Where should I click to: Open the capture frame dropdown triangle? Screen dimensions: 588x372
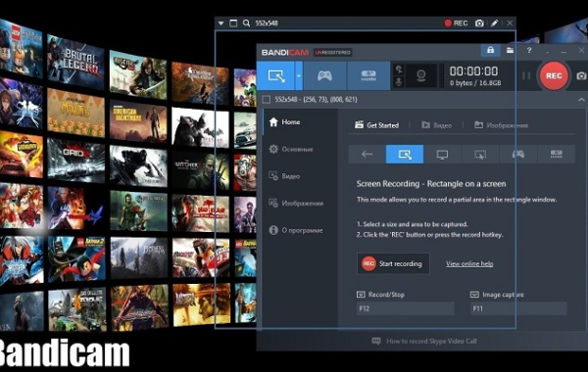click(x=220, y=23)
